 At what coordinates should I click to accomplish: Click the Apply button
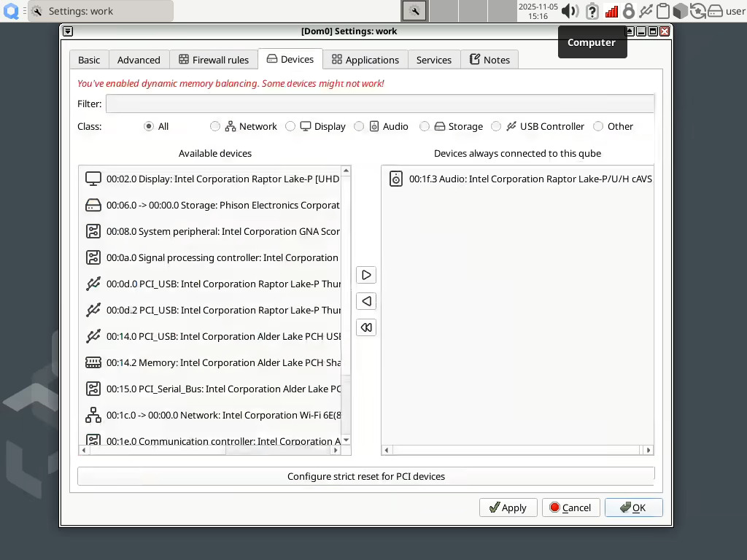tap(508, 507)
